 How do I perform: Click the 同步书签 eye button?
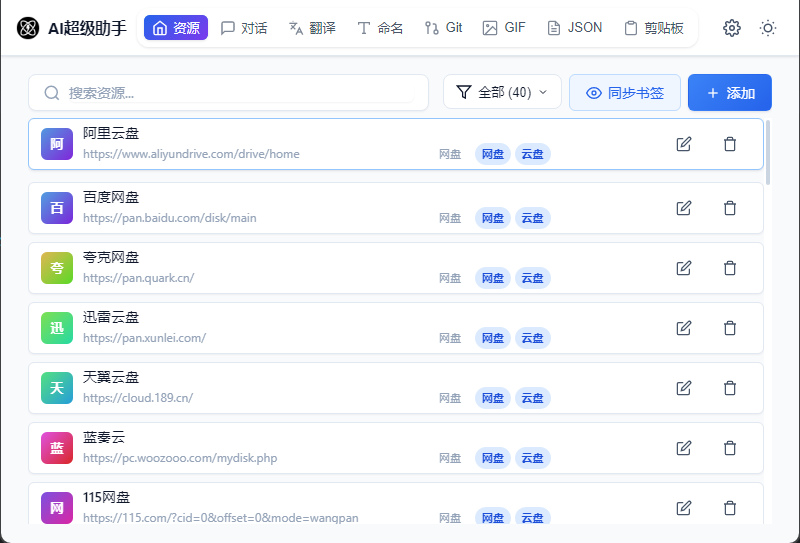tap(625, 93)
